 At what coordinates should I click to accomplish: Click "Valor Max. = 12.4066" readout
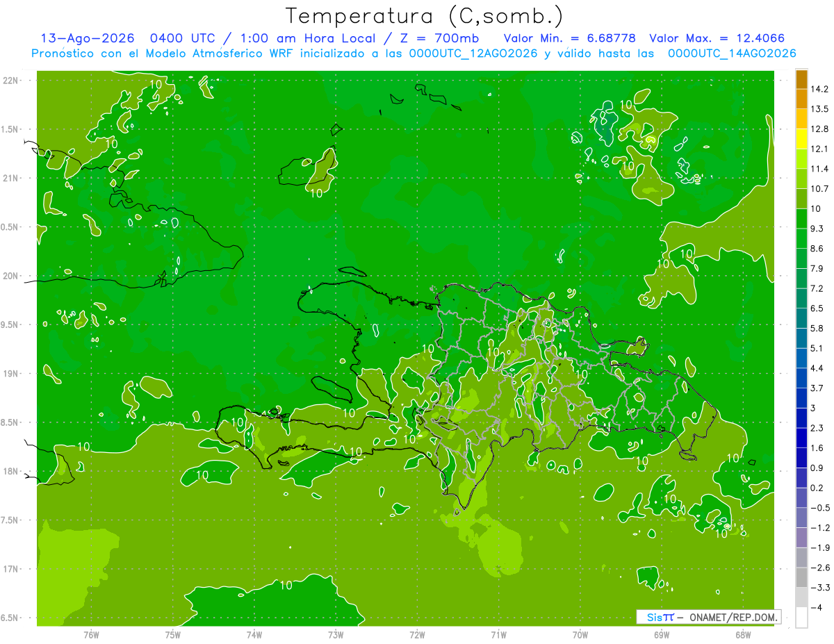(x=717, y=38)
